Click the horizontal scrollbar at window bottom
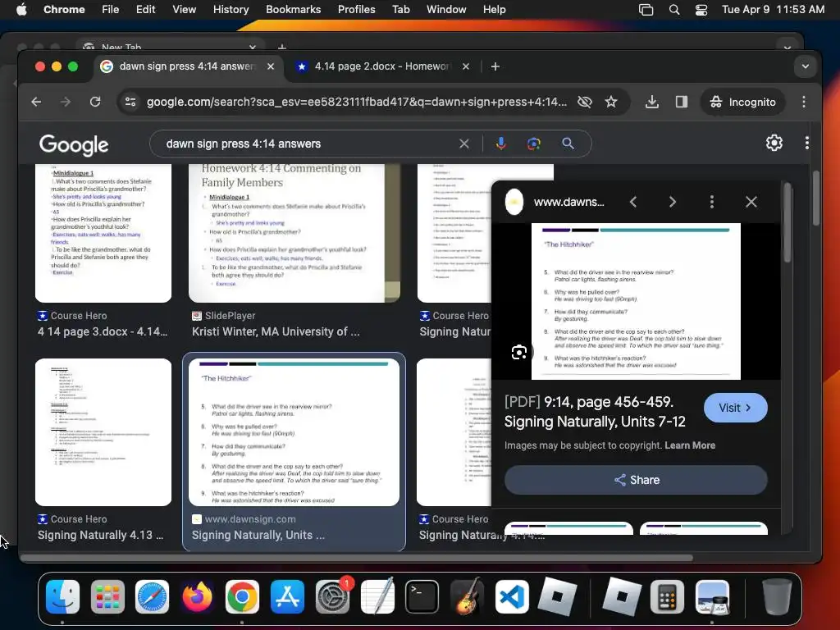 [x=357, y=558]
